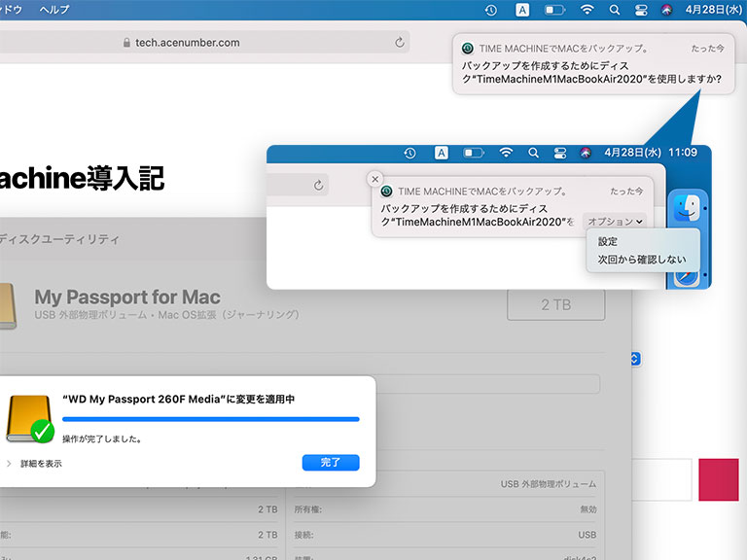This screenshot has height=560, width=747.
Task: Click the Time Machine icon in top notification
Action: click(x=468, y=48)
